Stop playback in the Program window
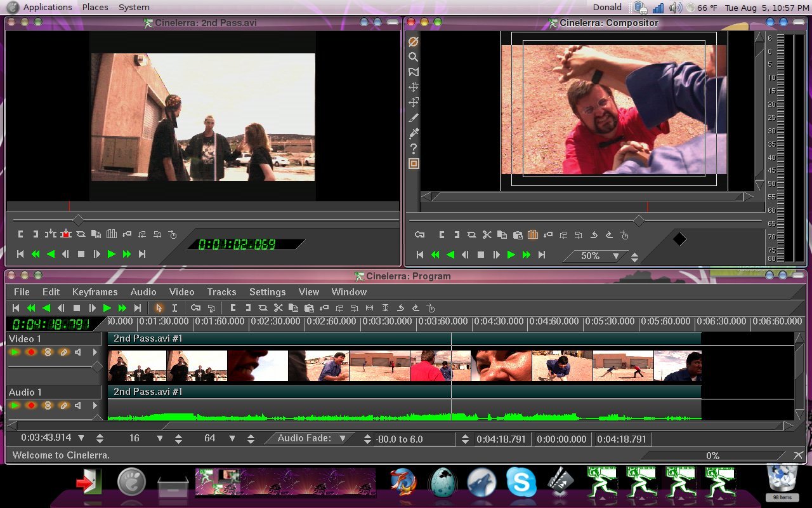Screen dimensions: 812x508 click(77, 308)
